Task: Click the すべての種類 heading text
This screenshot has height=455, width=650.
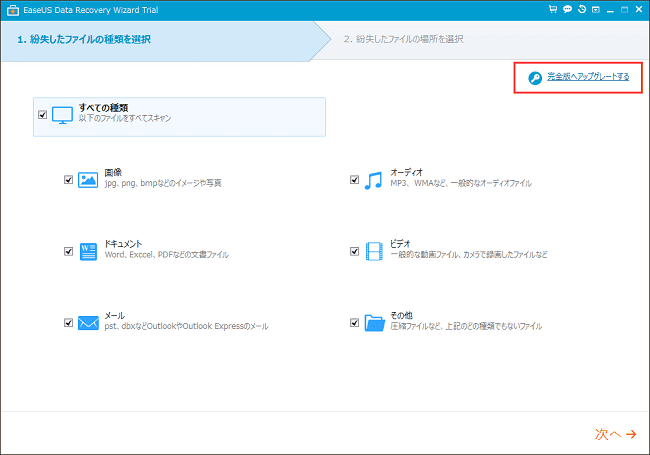Action: 103,108
